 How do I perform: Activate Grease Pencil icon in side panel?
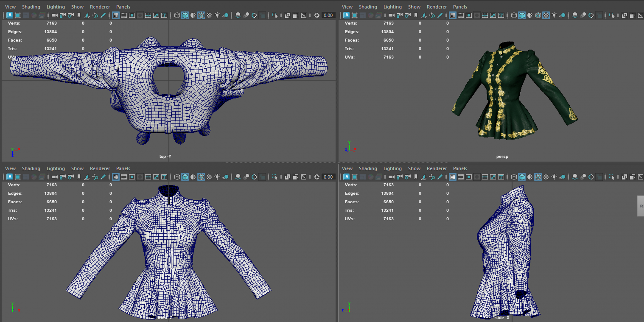click(x=440, y=177)
